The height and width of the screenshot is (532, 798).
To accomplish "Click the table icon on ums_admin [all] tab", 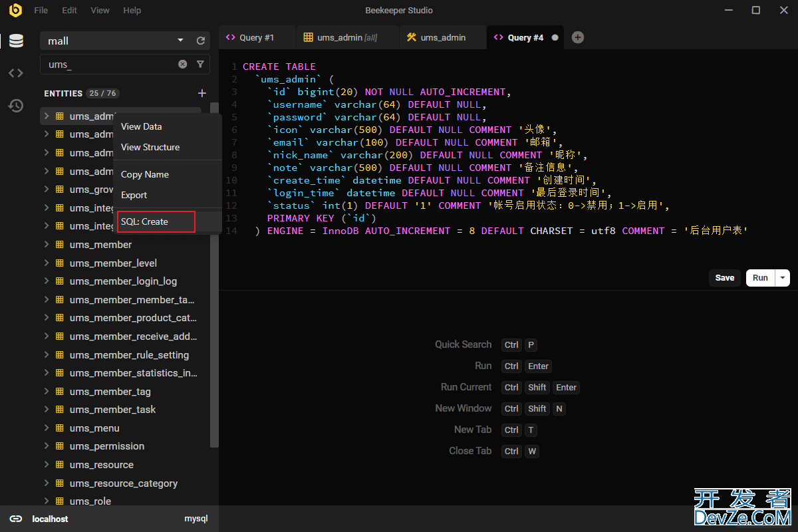I will pos(309,37).
